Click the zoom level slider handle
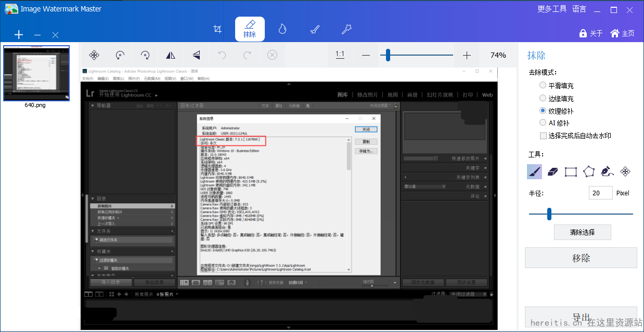This screenshot has width=644, height=332. [388, 55]
